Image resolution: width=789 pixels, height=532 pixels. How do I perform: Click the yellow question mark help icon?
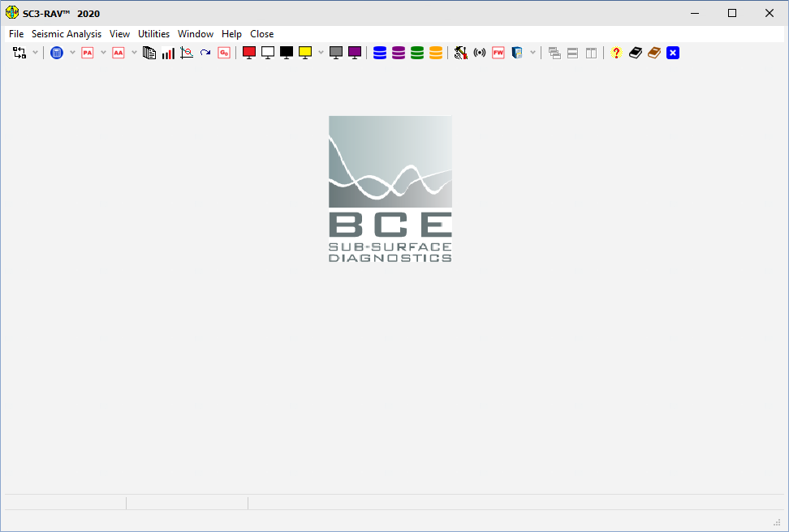click(616, 53)
